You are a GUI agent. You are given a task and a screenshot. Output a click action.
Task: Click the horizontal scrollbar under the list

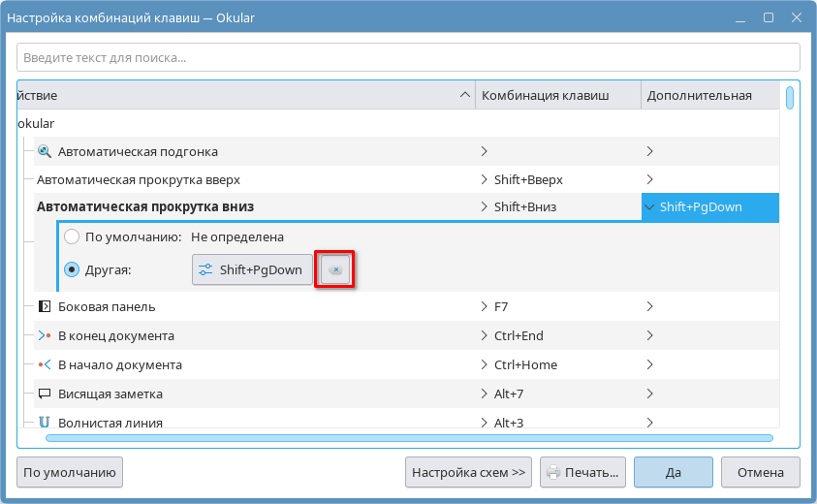pos(407,438)
